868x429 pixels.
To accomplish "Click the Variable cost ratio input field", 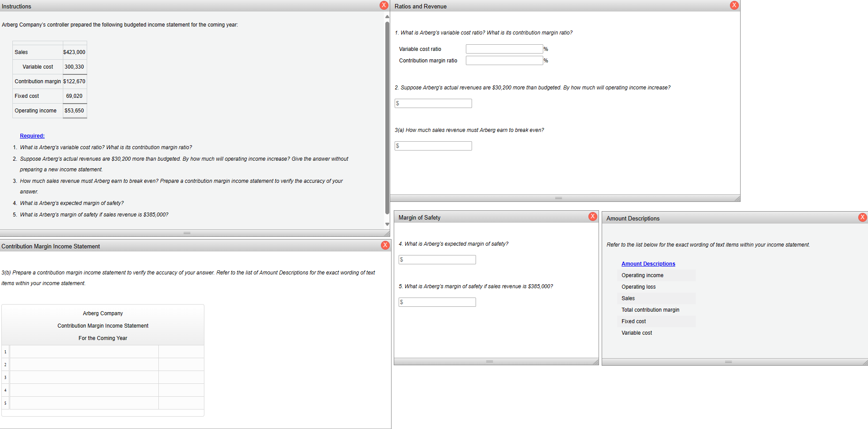I will click(x=504, y=49).
